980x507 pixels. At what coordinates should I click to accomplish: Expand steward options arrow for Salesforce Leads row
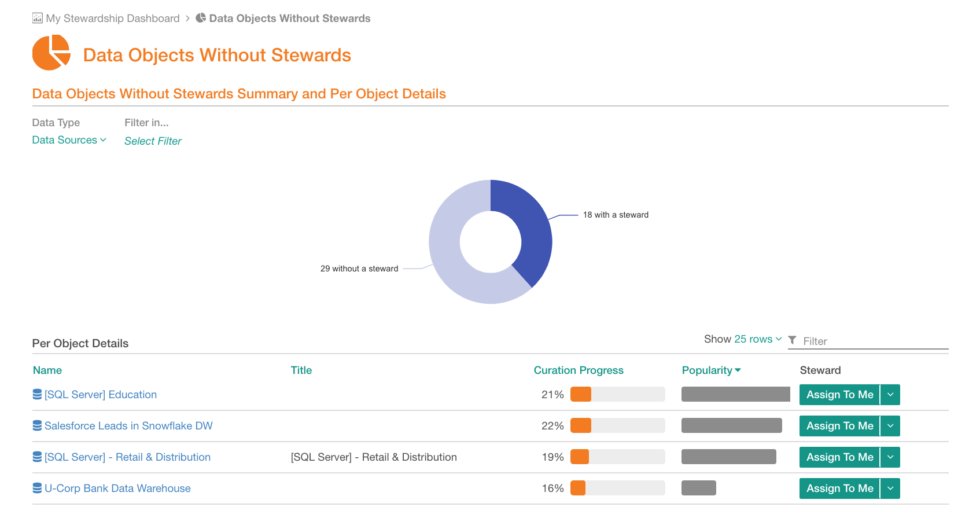tap(890, 426)
